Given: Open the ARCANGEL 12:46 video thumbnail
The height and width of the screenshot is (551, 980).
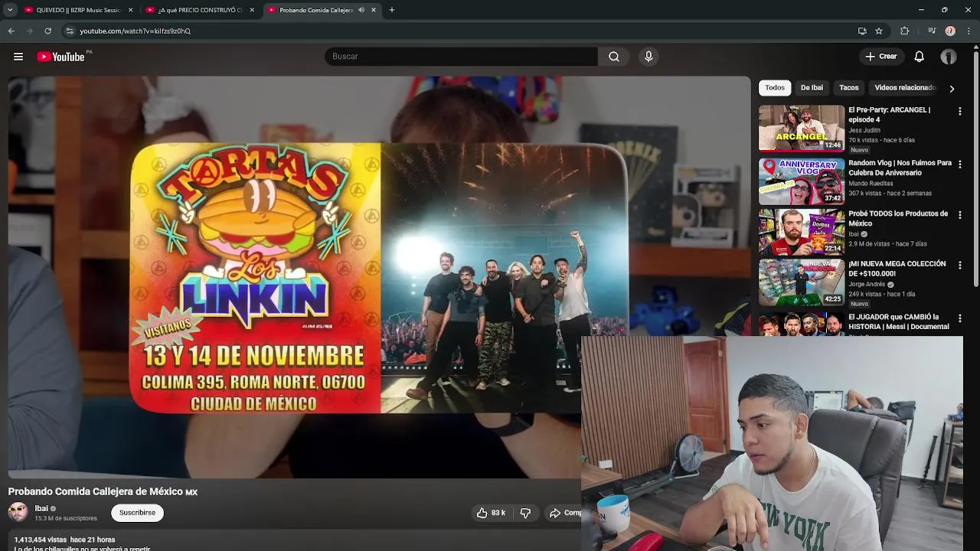Looking at the screenshot, I should click(802, 129).
